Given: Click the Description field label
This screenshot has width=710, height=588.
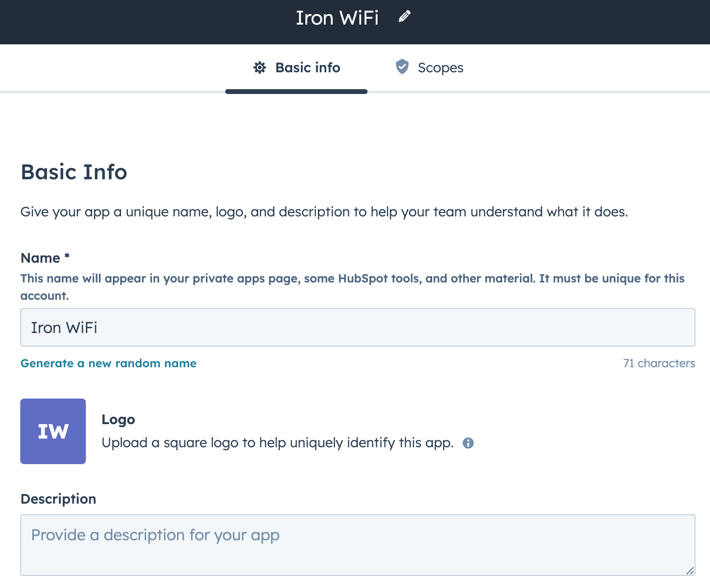Looking at the screenshot, I should [58, 499].
